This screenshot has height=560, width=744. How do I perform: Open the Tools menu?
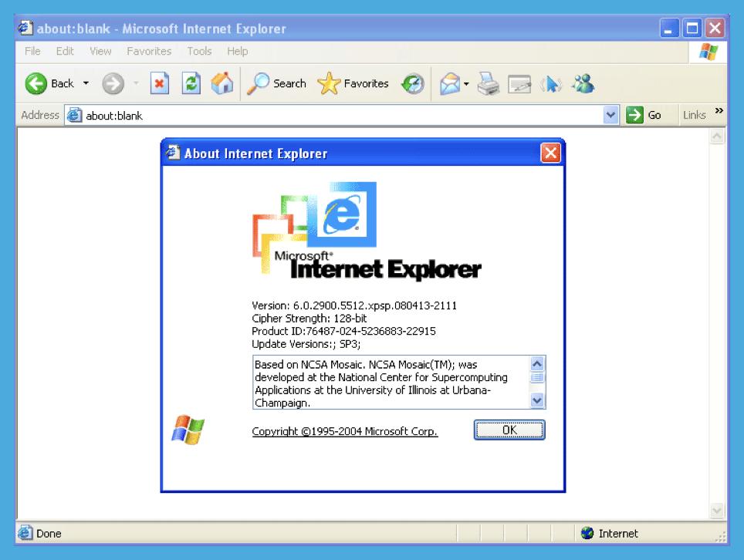199,51
